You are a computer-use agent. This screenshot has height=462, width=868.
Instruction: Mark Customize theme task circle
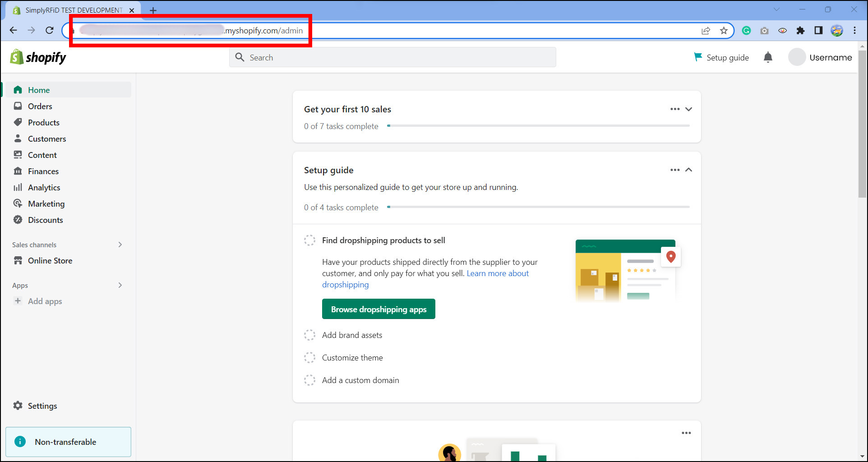coord(309,358)
